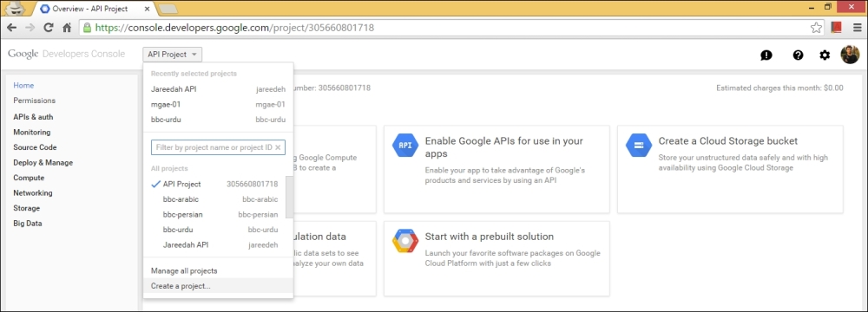Expand Networking in the sidebar
This screenshot has width=868, height=312.
(33, 193)
